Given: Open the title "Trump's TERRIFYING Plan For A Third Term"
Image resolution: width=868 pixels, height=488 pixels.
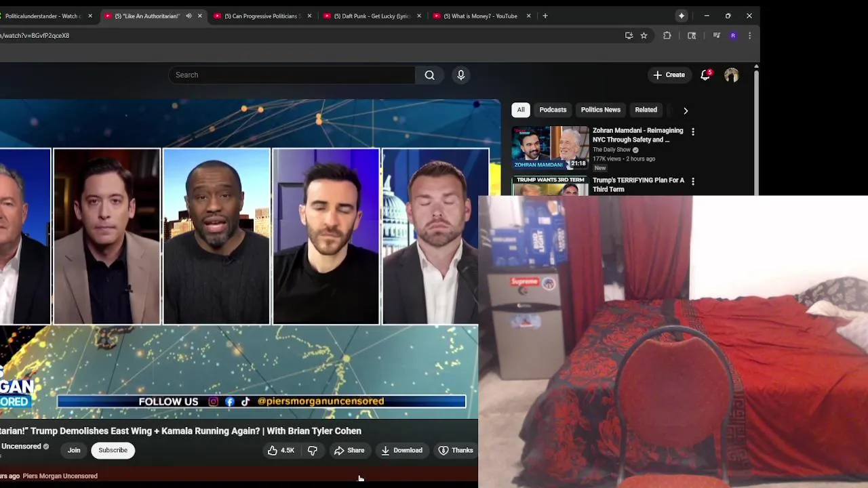Looking at the screenshot, I should pos(638,185).
